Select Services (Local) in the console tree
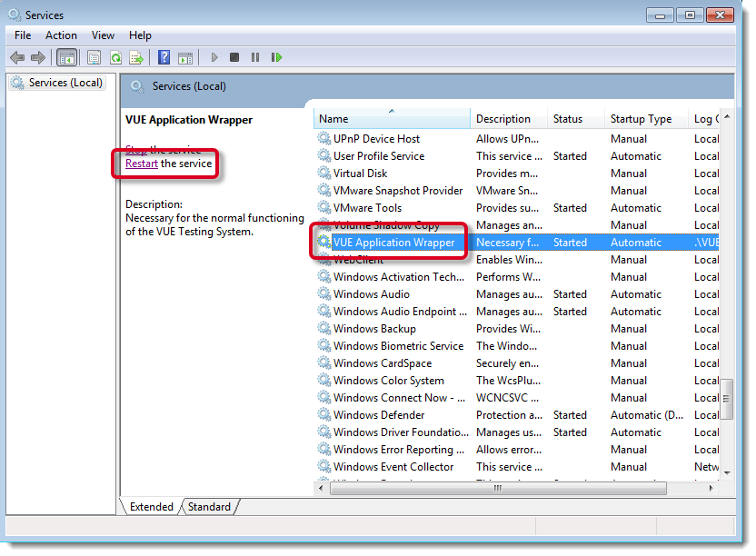 (57, 83)
